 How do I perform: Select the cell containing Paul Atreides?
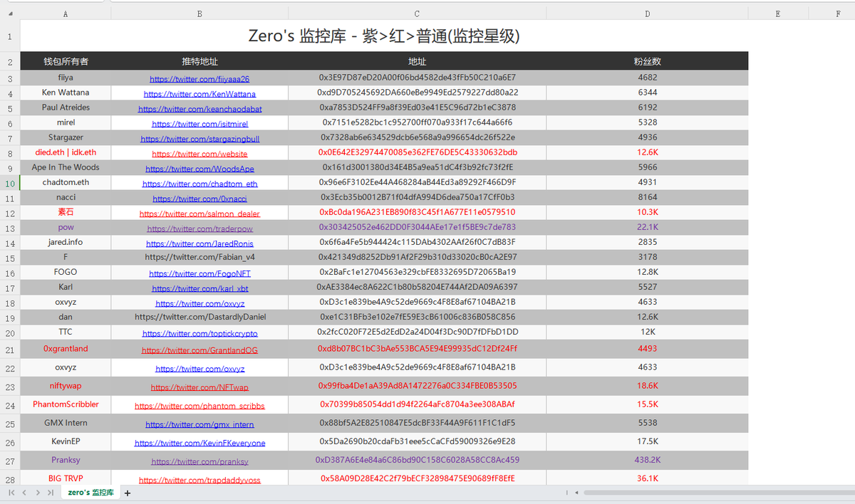click(x=66, y=107)
